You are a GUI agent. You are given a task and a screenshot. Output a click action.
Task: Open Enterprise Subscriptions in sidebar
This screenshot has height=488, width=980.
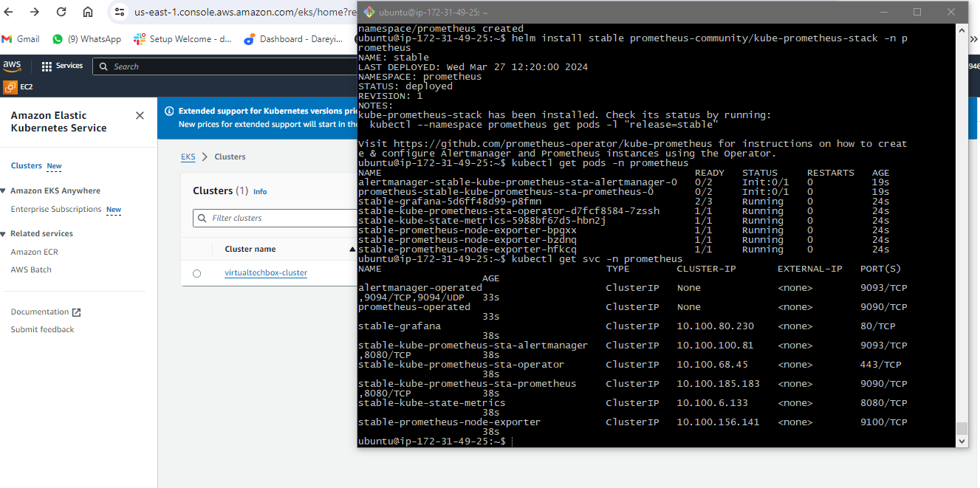point(56,210)
